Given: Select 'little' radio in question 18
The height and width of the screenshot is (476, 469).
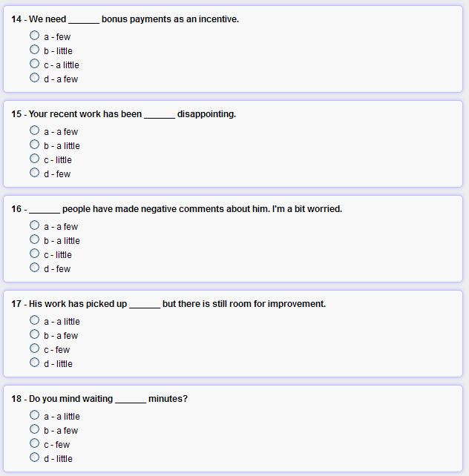Looking at the screenshot, I should (x=35, y=457).
